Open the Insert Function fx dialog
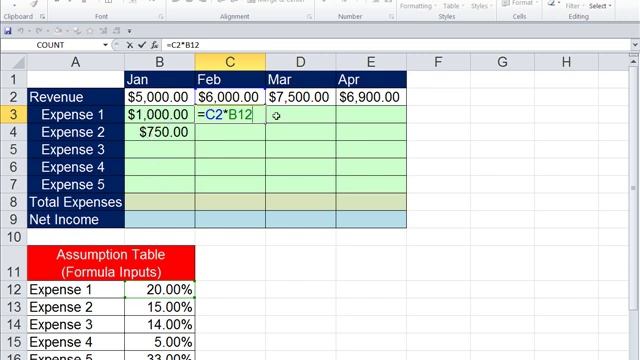The height and width of the screenshot is (360, 640). click(x=154, y=45)
